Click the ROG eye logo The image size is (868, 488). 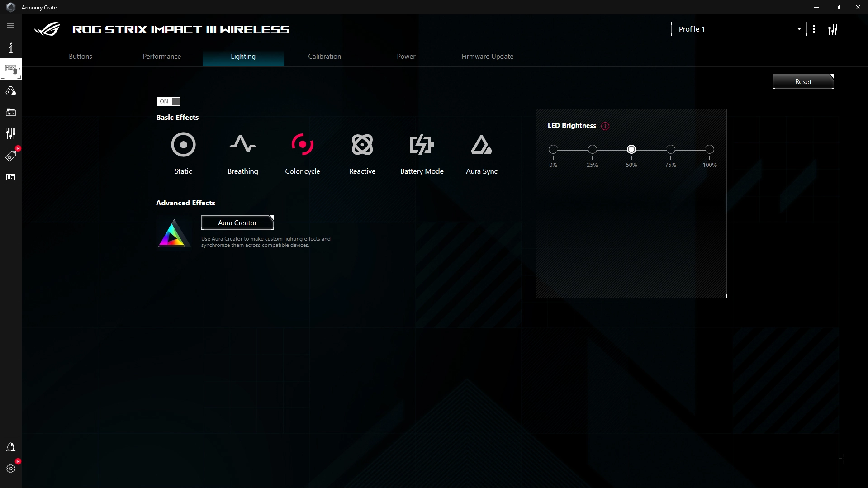pyautogui.click(x=47, y=29)
